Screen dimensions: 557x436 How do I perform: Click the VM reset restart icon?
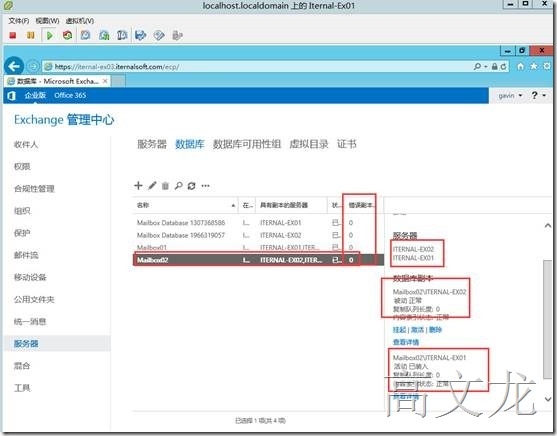[67, 35]
